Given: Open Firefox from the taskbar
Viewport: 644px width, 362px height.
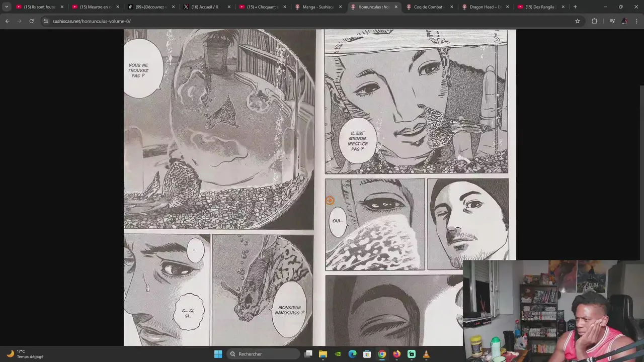Looking at the screenshot, I should click(x=396, y=354).
